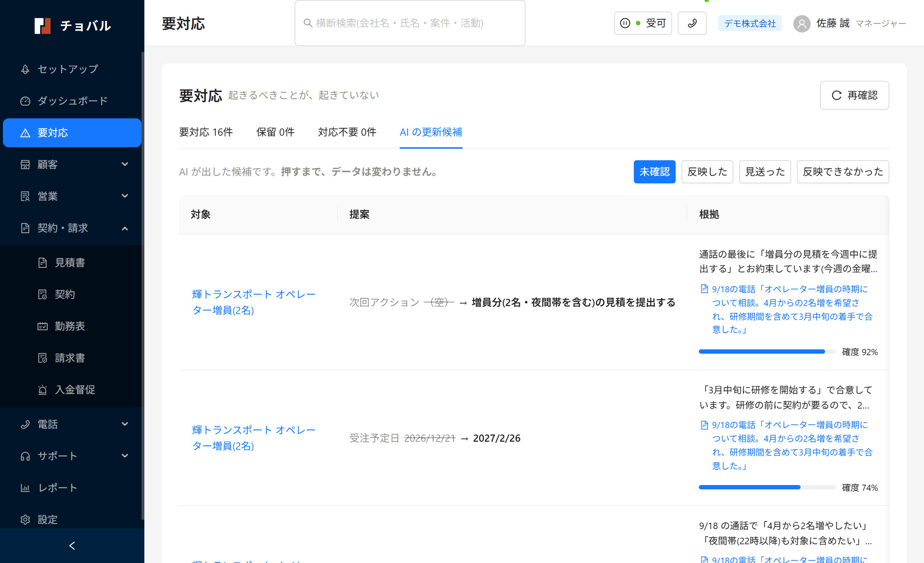
Task: Expand the サポート menu chevron
Action: click(x=125, y=456)
